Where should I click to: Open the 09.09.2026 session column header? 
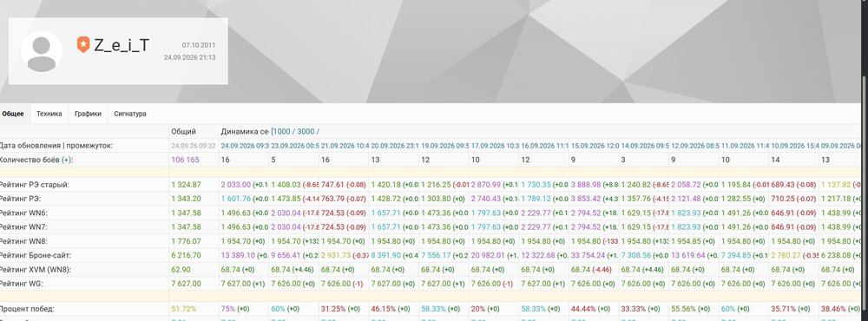pyautogui.click(x=841, y=146)
